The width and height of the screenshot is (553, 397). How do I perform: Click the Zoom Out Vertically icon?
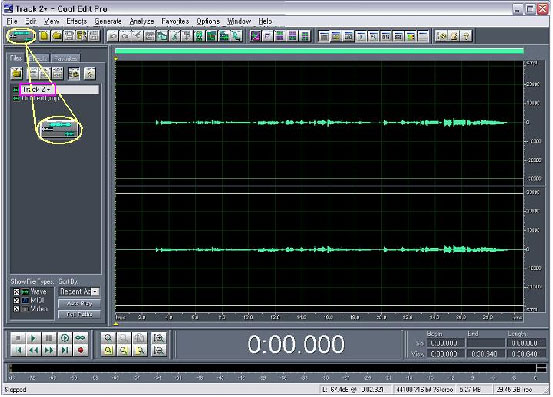tap(159, 350)
